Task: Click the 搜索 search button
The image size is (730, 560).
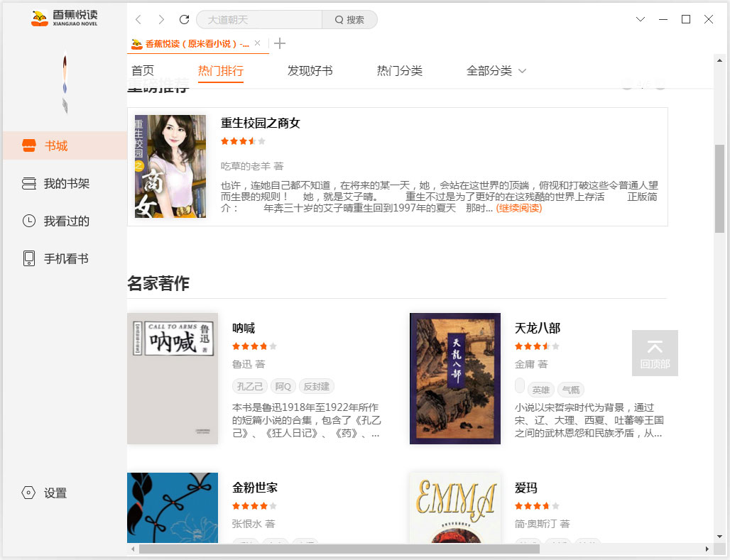Action: 349,20
